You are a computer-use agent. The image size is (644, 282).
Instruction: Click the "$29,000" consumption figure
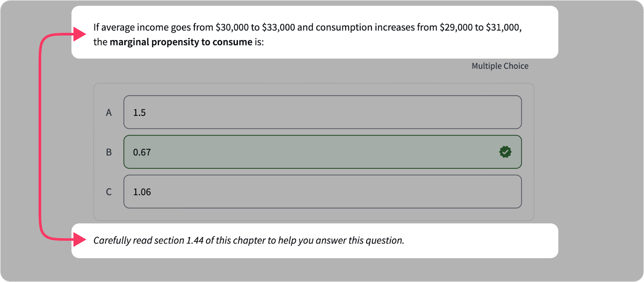click(456, 27)
